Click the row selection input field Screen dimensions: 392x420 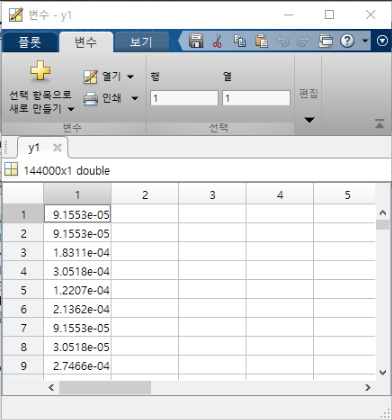(x=184, y=98)
